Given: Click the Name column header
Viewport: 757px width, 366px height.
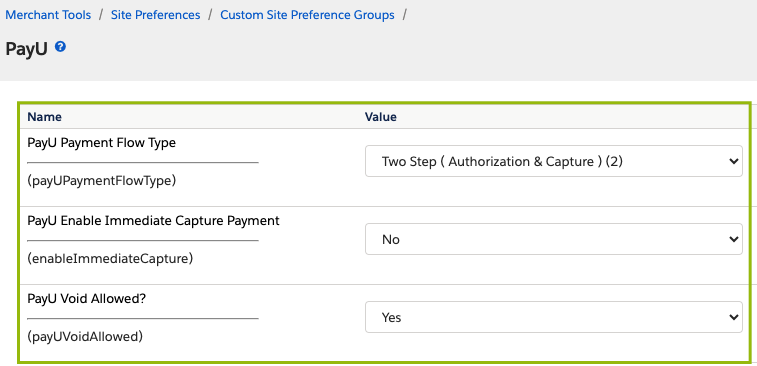Looking at the screenshot, I should (44, 117).
